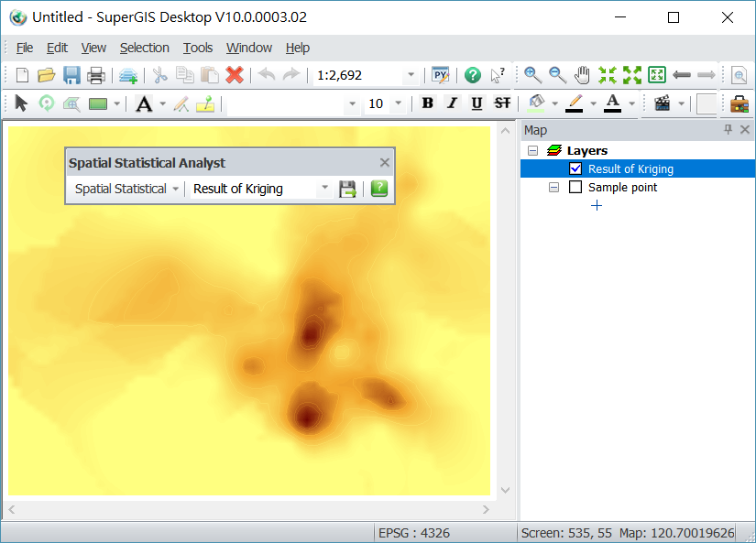Open Result of Kriging layer dropdown
The width and height of the screenshot is (756, 543).
[324, 189]
